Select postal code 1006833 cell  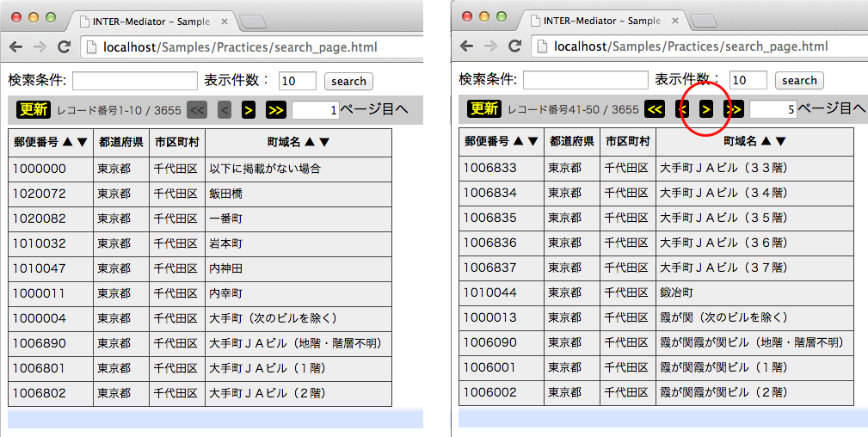pos(502,168)
